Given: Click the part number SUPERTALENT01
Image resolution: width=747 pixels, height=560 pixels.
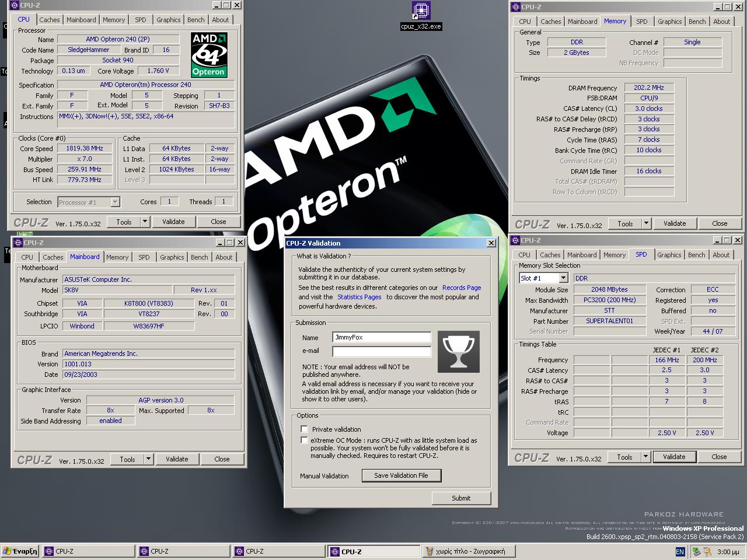Looking at the screenshot, I should click(x=610, y=321).
